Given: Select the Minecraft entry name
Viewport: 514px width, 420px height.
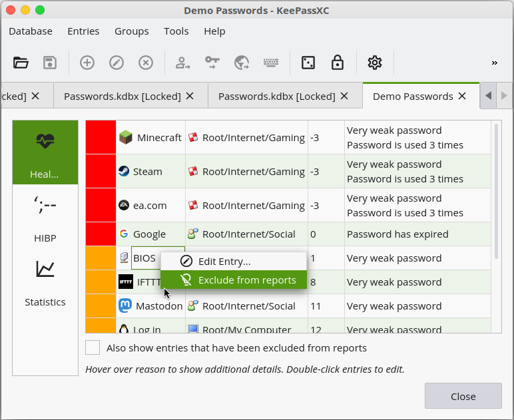Looking at the screenshot, I should (159, 138).
